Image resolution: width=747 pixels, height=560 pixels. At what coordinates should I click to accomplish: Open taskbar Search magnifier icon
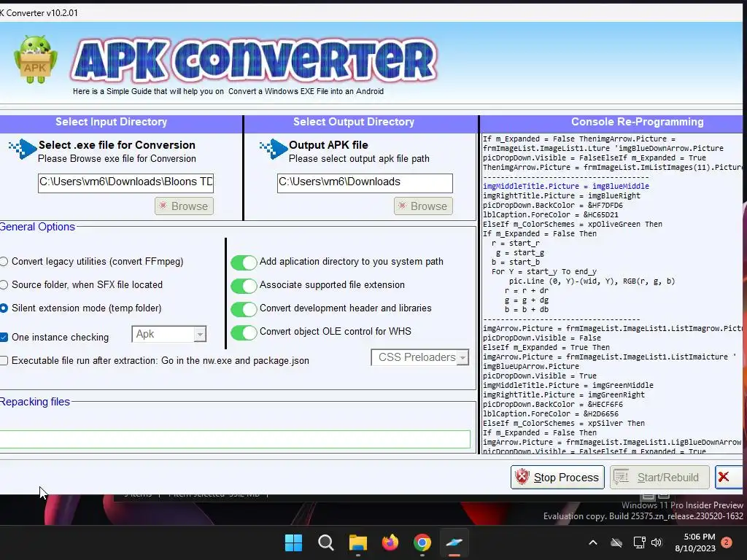point(326,542)
